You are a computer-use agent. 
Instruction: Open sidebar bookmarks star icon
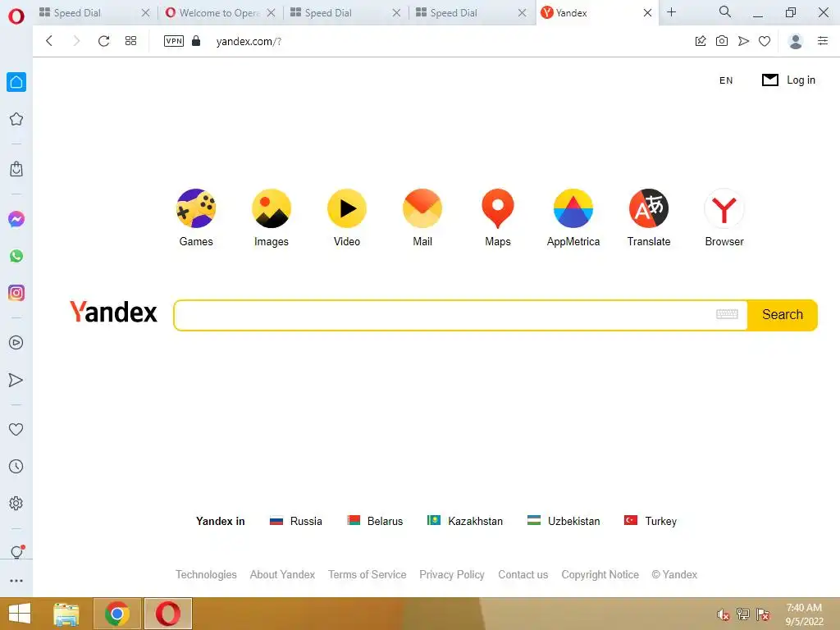16,119
